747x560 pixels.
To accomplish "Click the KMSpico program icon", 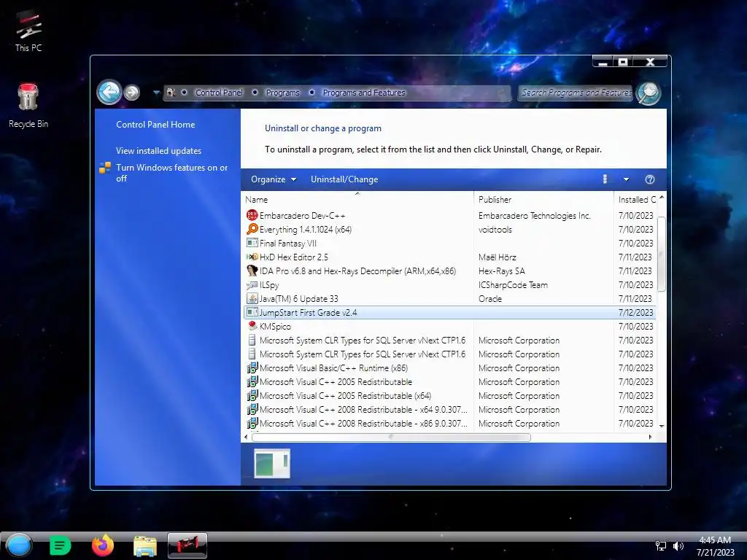I will click(252, 326).
